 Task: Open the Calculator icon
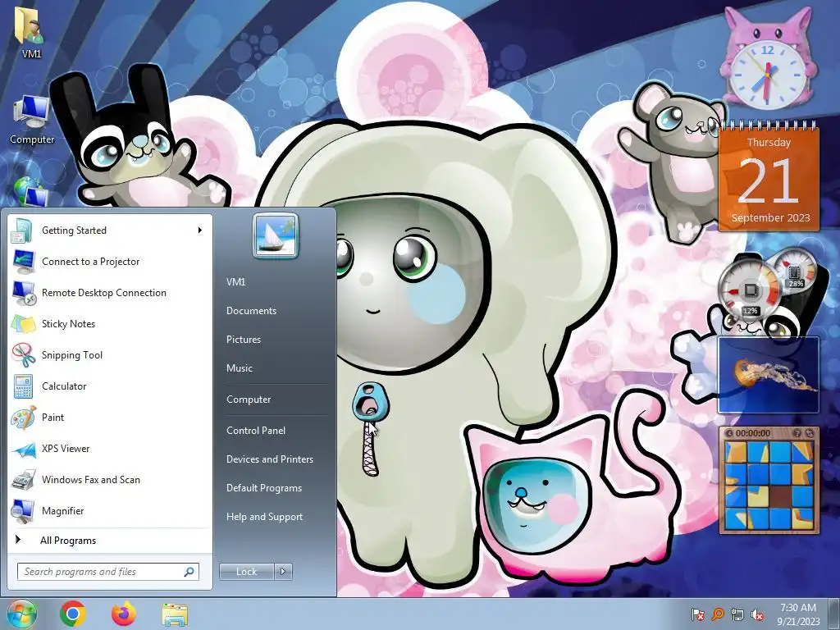(24, 386)
